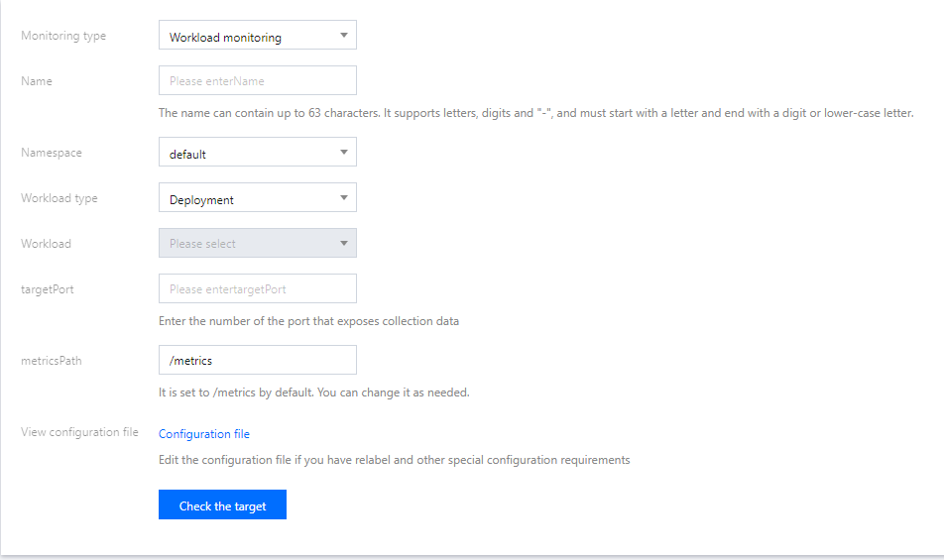The height and width of the screenshot is (560, 944).
Task: Click into the targetPort input box
Action: click(x=257, y=288)
